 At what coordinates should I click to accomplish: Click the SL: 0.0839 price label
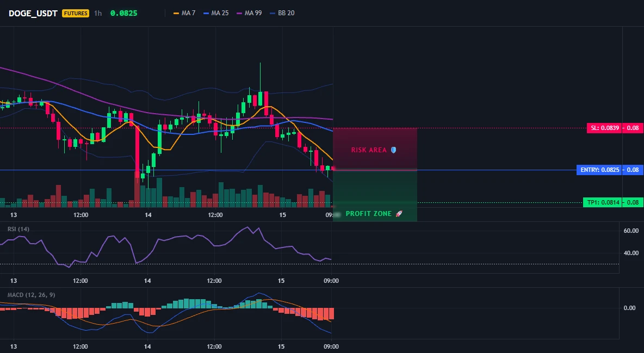tap(605, 128)
